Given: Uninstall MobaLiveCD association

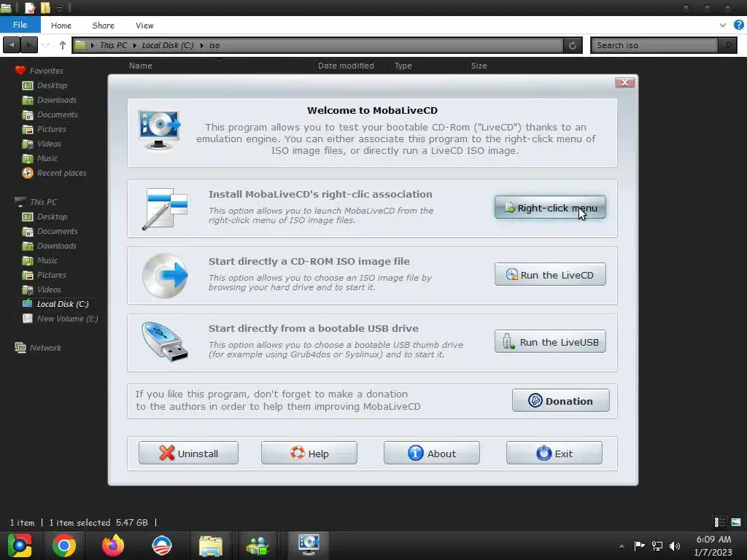Looking at the screenshot, I should [188, 454].
